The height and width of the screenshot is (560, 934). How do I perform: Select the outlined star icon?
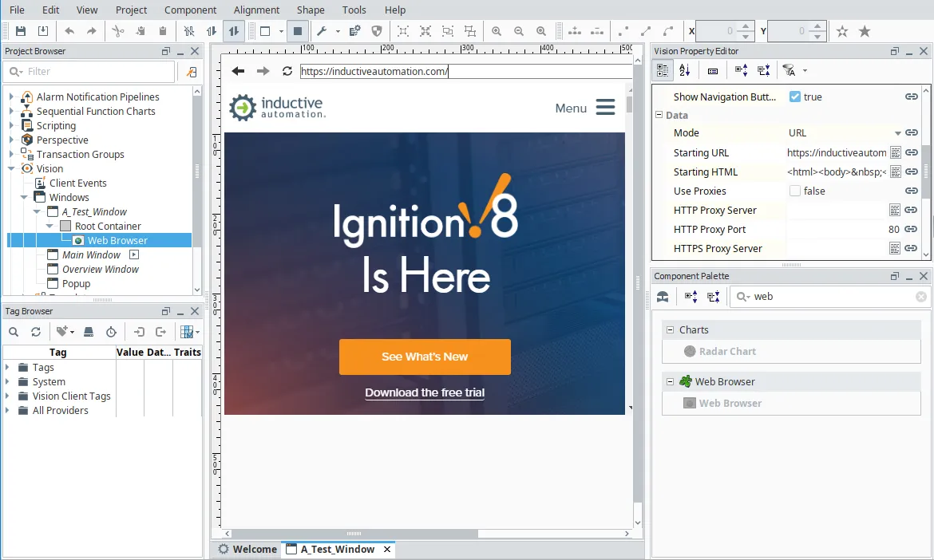click(x=841, y=31)
